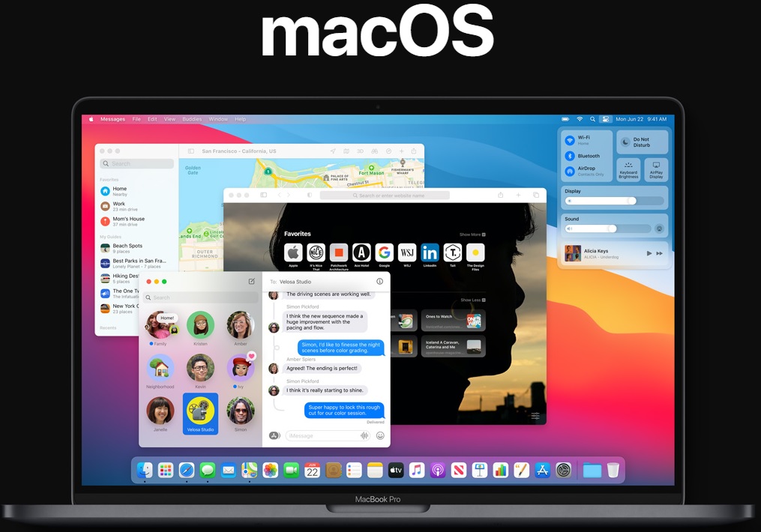
Task: Open Spotlight search in the menu bar
Action: coord(592,119)
